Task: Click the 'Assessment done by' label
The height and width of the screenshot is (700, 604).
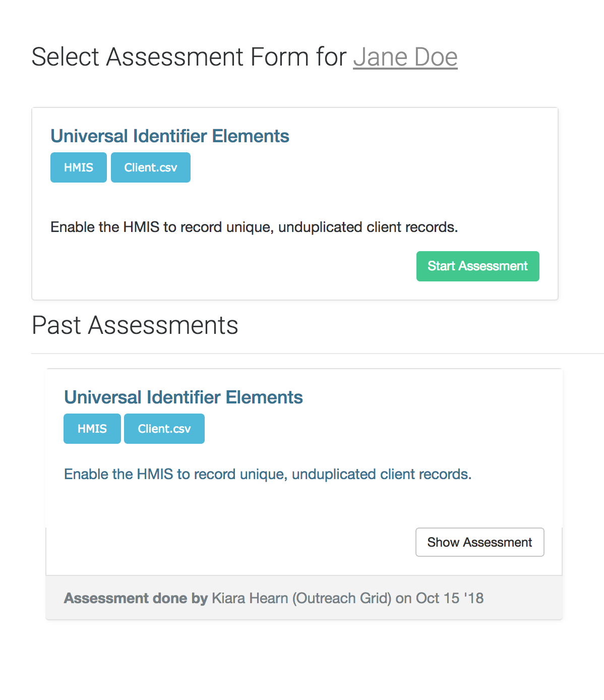Action: click(x=136, y=598)
